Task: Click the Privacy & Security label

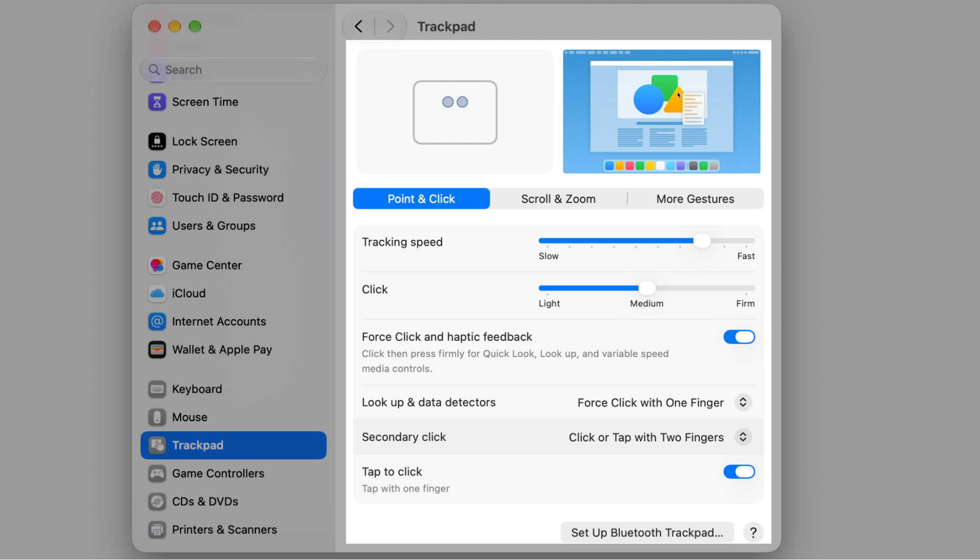Action: coord(220,170)
